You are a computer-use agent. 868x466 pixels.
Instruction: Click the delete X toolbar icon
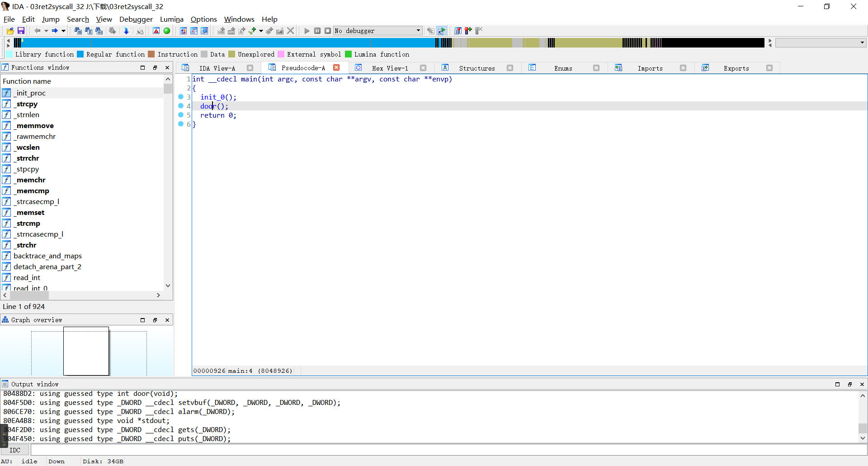tap(291, 31)
